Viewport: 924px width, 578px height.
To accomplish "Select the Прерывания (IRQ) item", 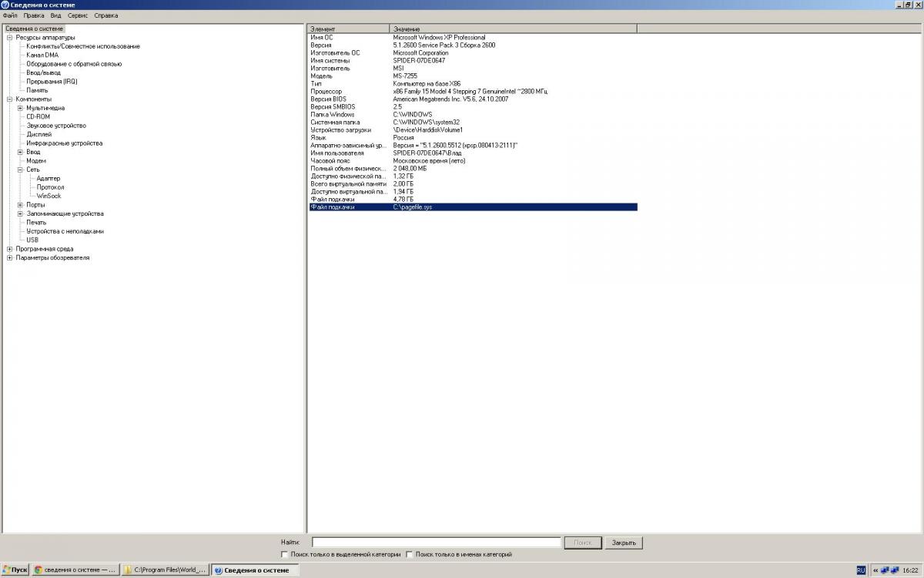I will point(52,82).
